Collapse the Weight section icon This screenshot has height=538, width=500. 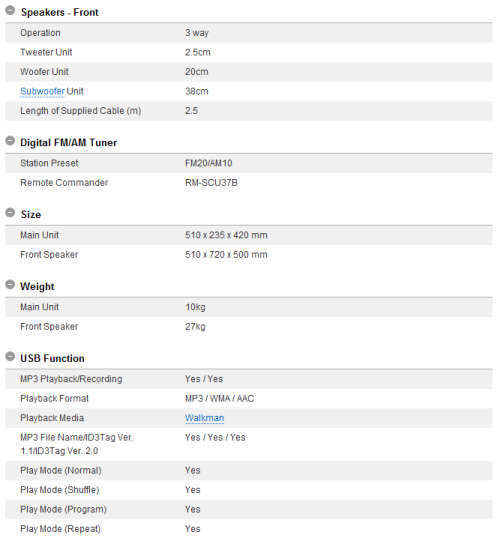tap(10, 285)
